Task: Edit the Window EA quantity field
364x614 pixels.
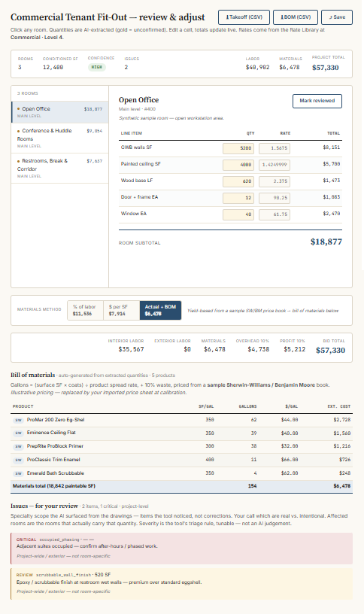Action: 238,214
